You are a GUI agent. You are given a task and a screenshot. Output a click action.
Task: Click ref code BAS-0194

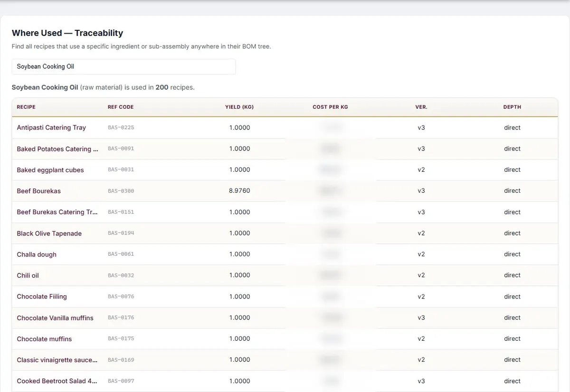[x=121, y=233]
